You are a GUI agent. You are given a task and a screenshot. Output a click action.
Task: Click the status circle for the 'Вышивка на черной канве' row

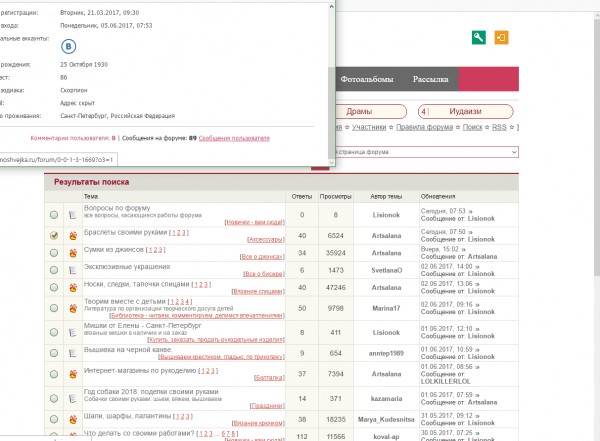coord(54,353)
